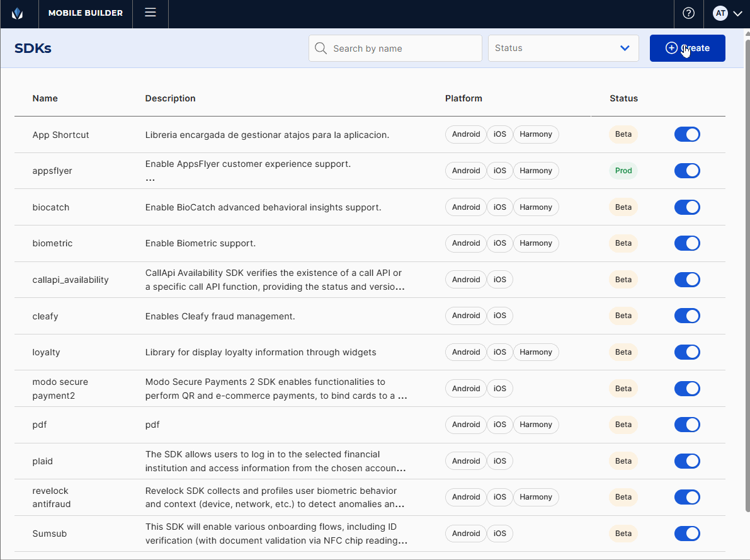Open the hamburger navigation menu
This screenshot has height=560, width=750.
(x=150, y=13)
